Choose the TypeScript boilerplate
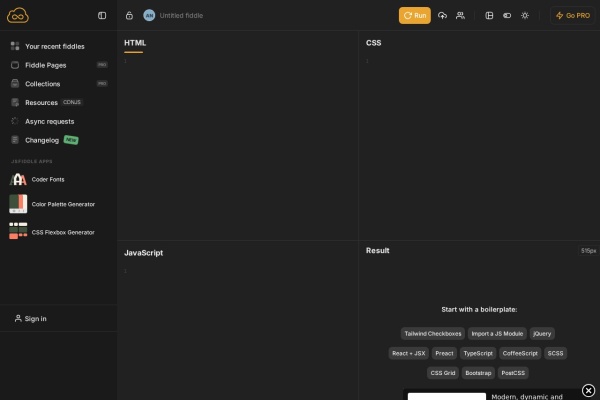 click(x=478, y=353)
